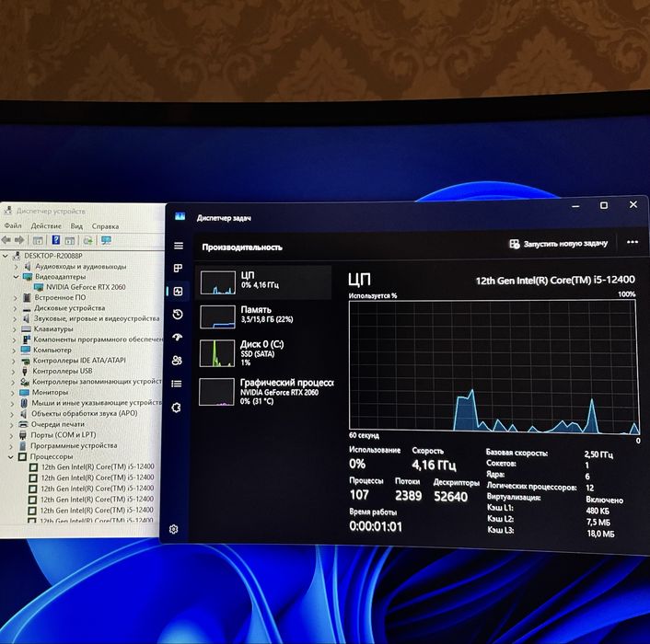Select Компьютер tree item
Image resolution: width=650 pixels, height=644 pixels.
click(x=52, y=350)
